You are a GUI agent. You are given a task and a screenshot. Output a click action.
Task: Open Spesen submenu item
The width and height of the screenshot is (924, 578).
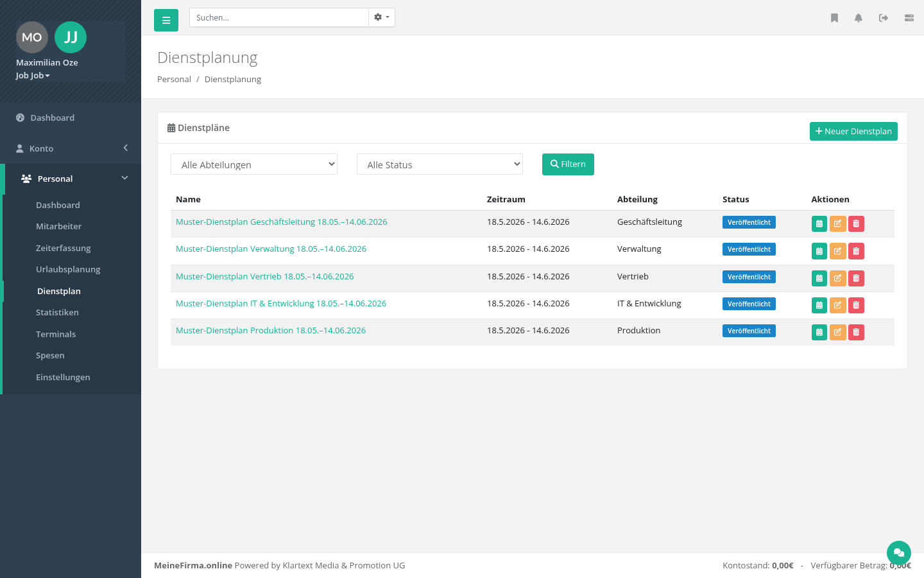pos(50,355)
